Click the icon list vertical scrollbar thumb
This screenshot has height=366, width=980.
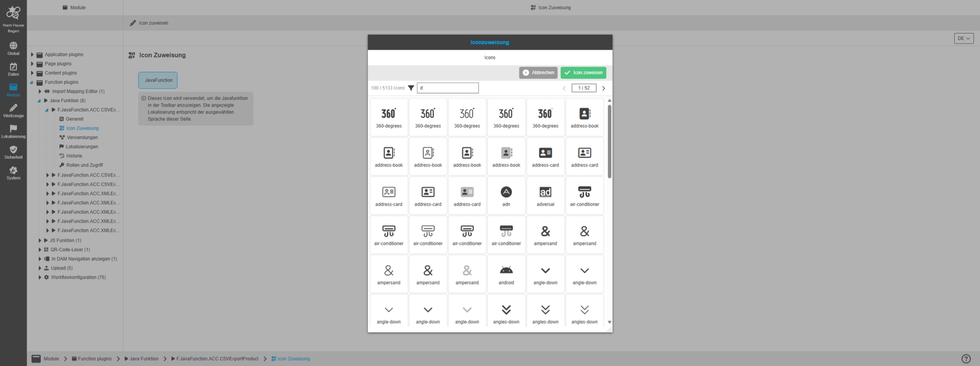coord(609,141)
